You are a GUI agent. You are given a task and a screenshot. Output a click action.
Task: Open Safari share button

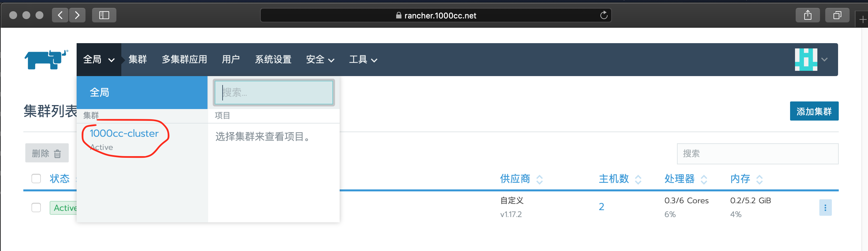click(808, 15)
